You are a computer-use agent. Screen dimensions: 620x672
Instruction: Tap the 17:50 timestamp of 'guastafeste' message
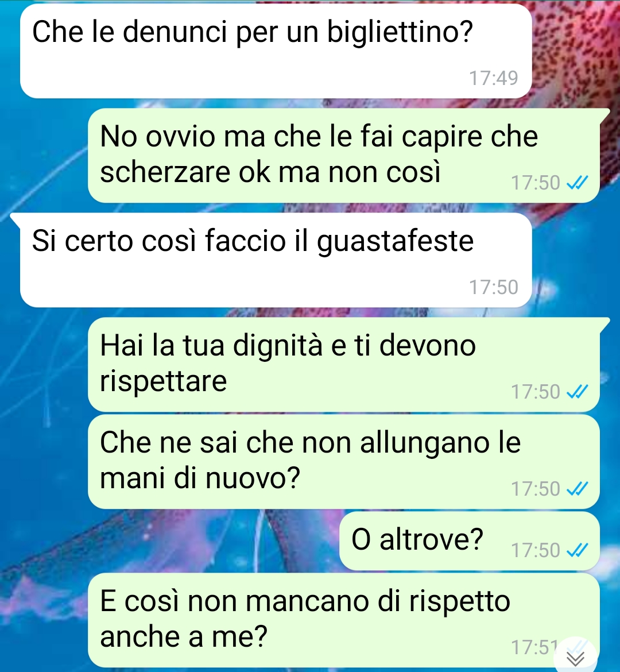click(x=494, y=287)
